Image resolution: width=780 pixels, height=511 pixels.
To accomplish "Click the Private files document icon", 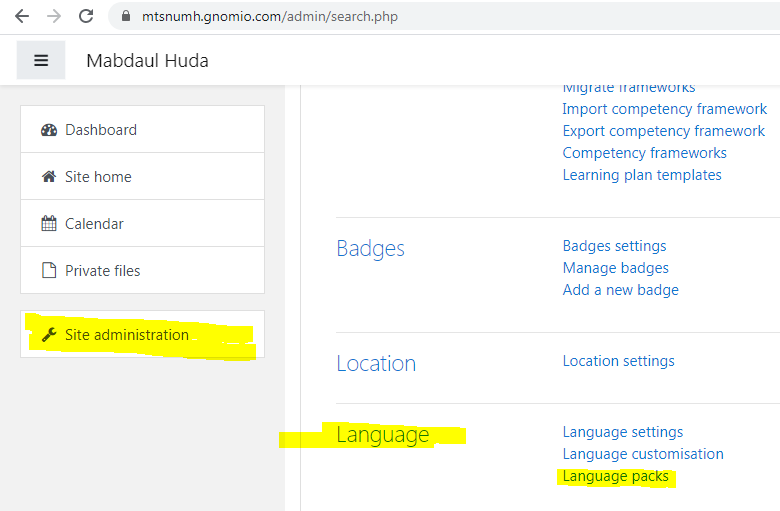I will [x=49, y=270].
